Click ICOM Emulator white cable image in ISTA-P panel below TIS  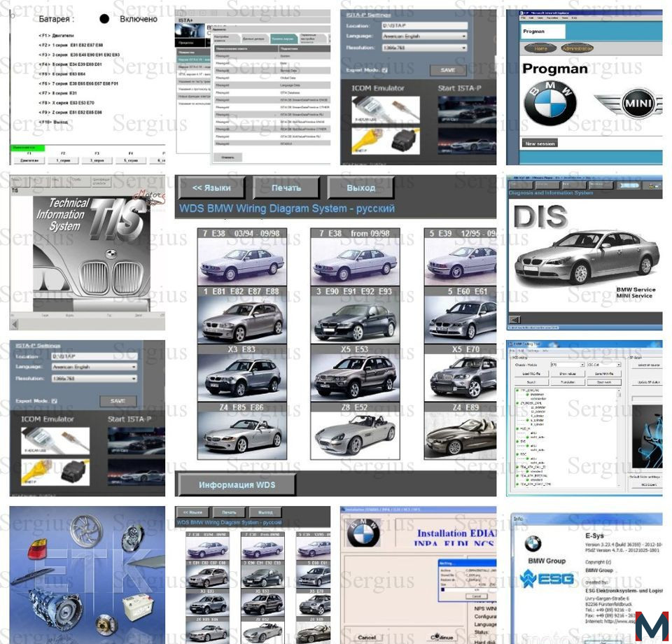pyautogui.click(x=55, y=441)
